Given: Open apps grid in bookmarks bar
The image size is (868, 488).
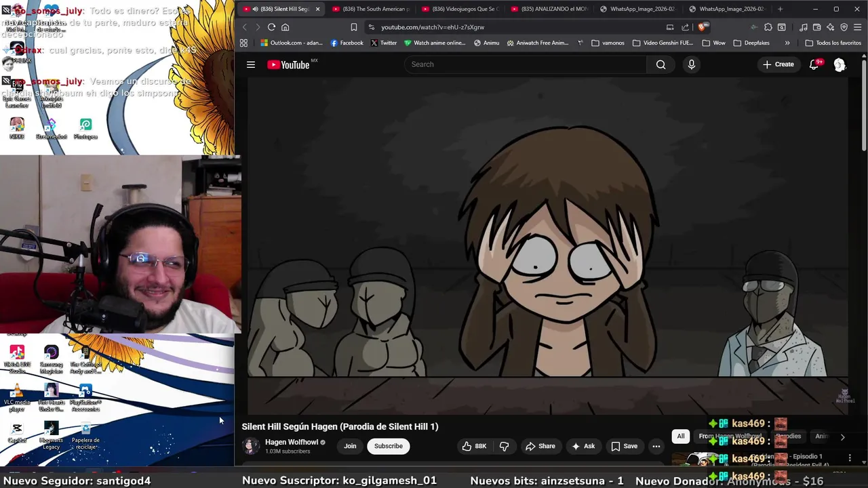Looking at the screenshot, I should point(243,43).
